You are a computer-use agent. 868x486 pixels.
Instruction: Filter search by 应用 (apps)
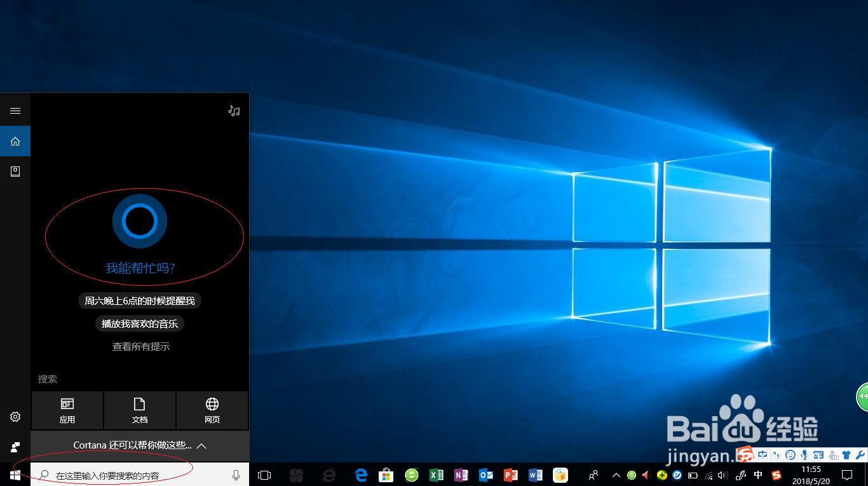tap(67, 410)
